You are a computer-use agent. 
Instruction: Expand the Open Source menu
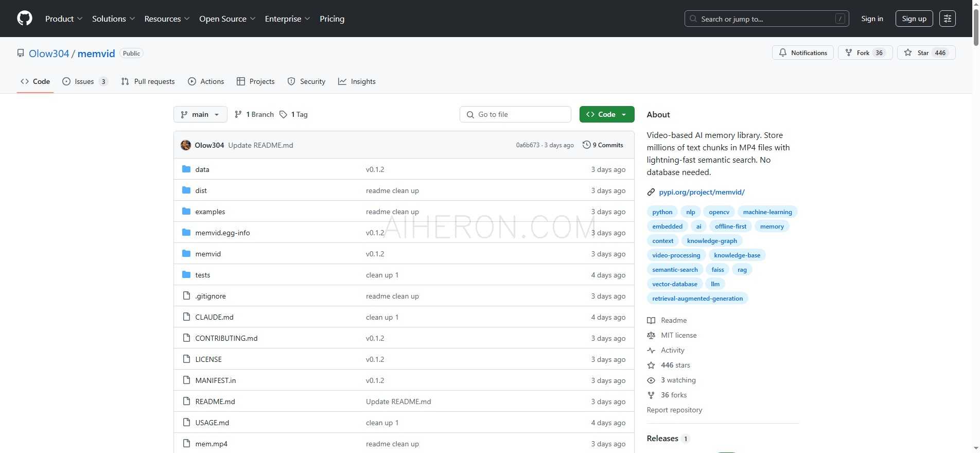(x=227, y=19)
